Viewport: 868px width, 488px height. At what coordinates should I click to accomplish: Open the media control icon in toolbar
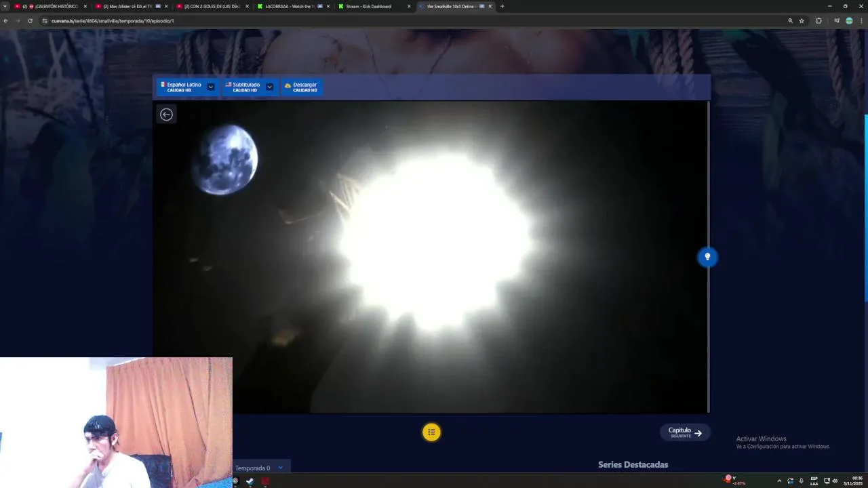coord(837,21)
